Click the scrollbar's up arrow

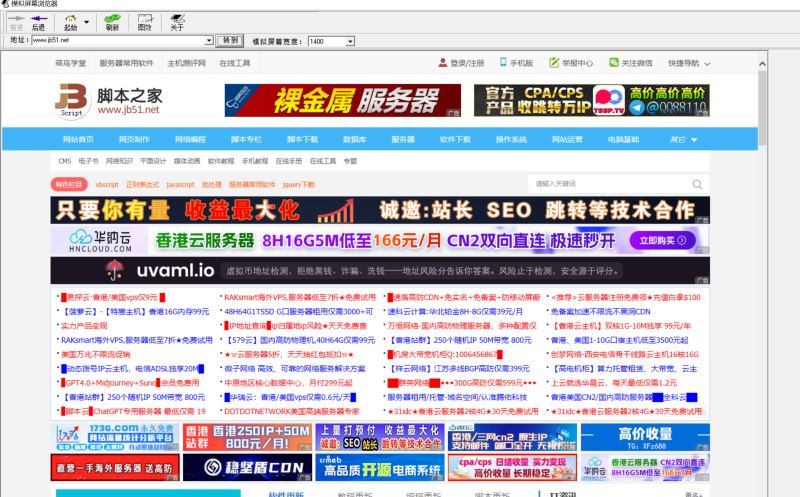pos(762,64)
